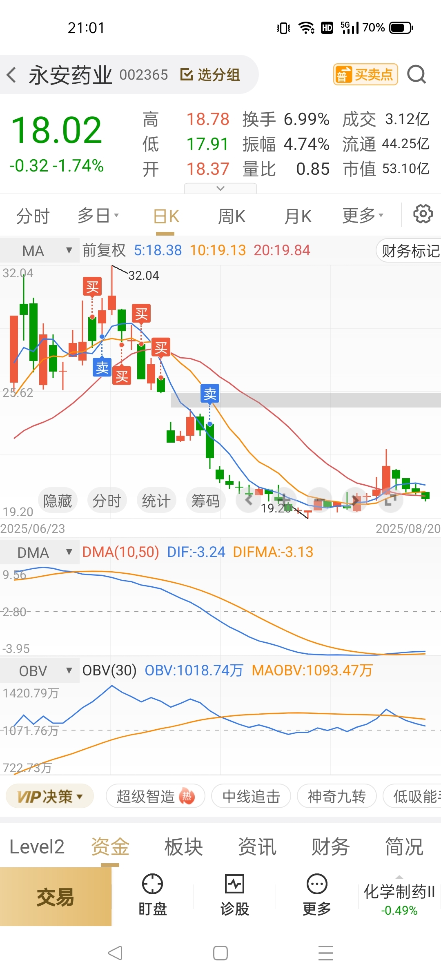The width and height of the screenshot is (441, 980).
Task: Open 更多 period dropdown
Action: [363, 215]
